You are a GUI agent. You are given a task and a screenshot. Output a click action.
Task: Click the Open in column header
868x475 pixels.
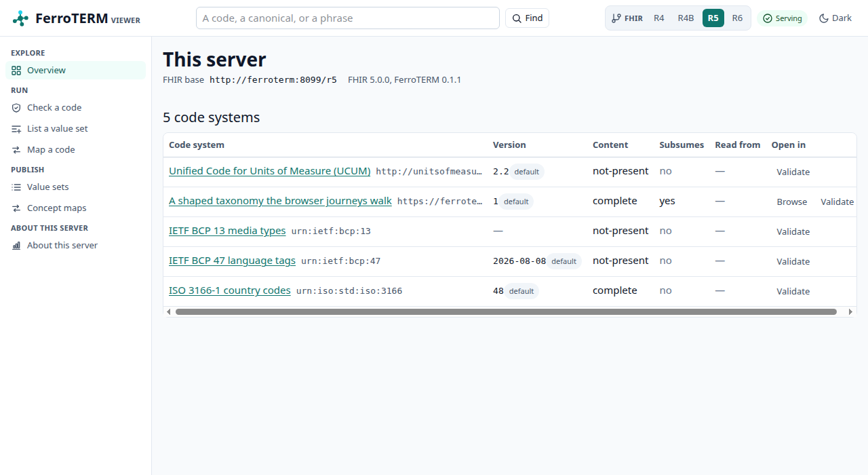pyautogui.click(x=789, y=145)
